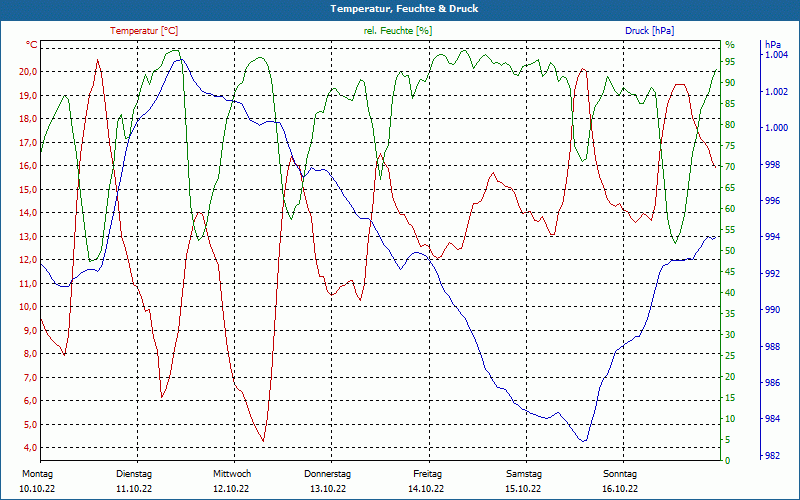Click the 1.004 pressure axis value
The height and width of the screenshot is (500, 800).
tap(776, 55)
